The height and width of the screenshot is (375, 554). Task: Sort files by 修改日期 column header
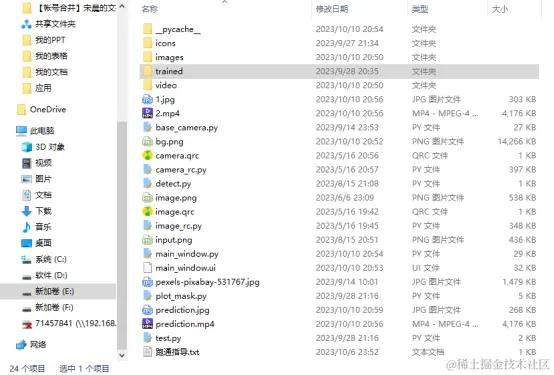pyautogui.click(x=332, y=9)
